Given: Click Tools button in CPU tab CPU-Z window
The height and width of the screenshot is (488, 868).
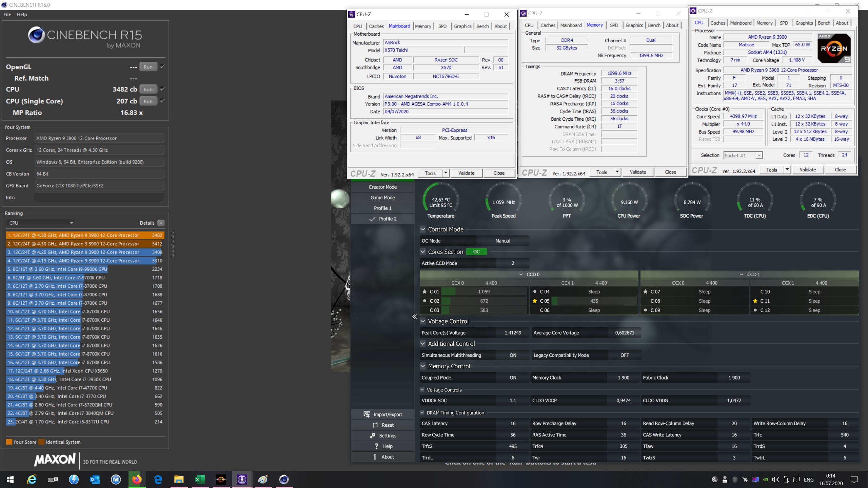Looking at the screenshot, I should click(771, 170).
